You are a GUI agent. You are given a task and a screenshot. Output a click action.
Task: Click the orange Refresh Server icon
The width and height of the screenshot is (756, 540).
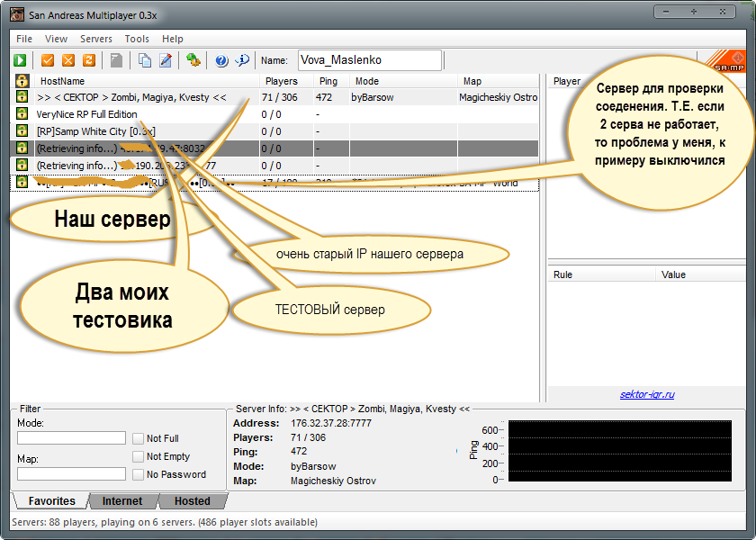[x=89, y=60]
